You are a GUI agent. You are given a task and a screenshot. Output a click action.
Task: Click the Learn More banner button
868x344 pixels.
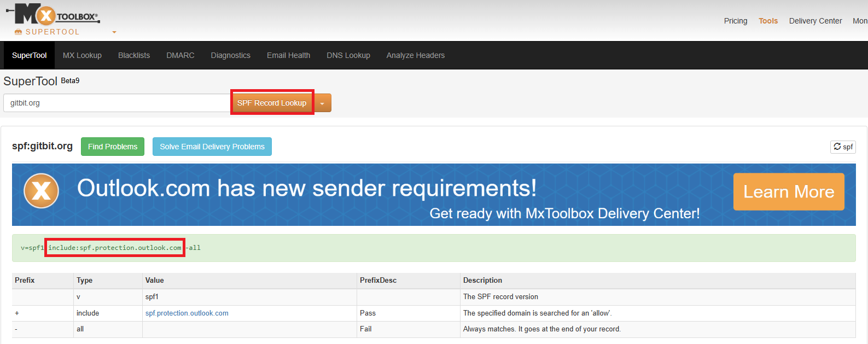point(789,192)
